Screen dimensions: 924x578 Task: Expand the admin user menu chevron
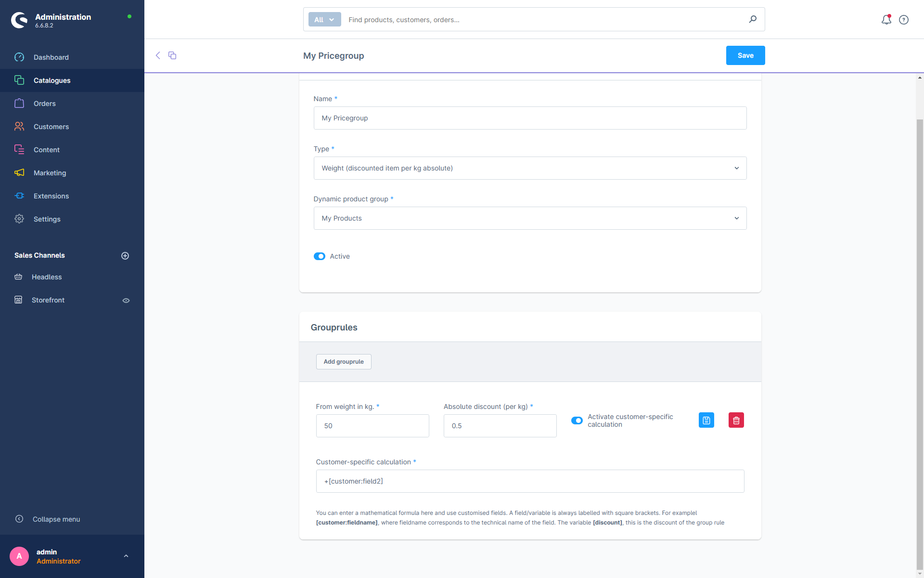click(126, 556)
